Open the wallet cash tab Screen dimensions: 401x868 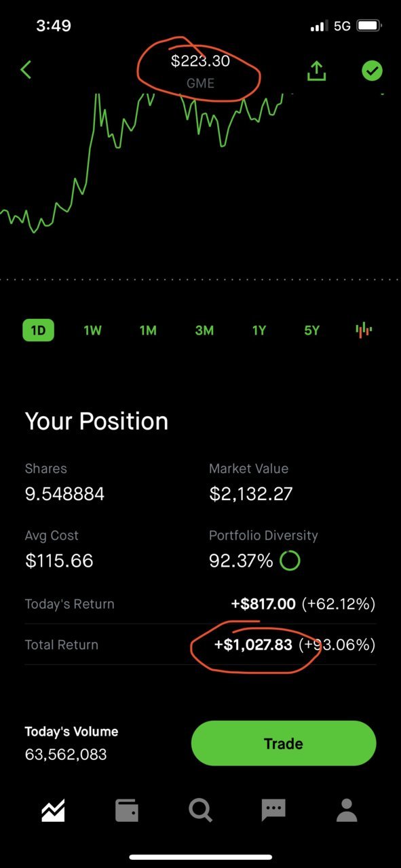tap(127, 810)
